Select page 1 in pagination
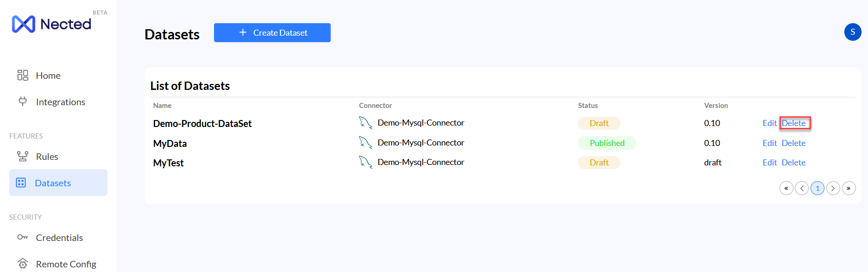 [818, 188]
